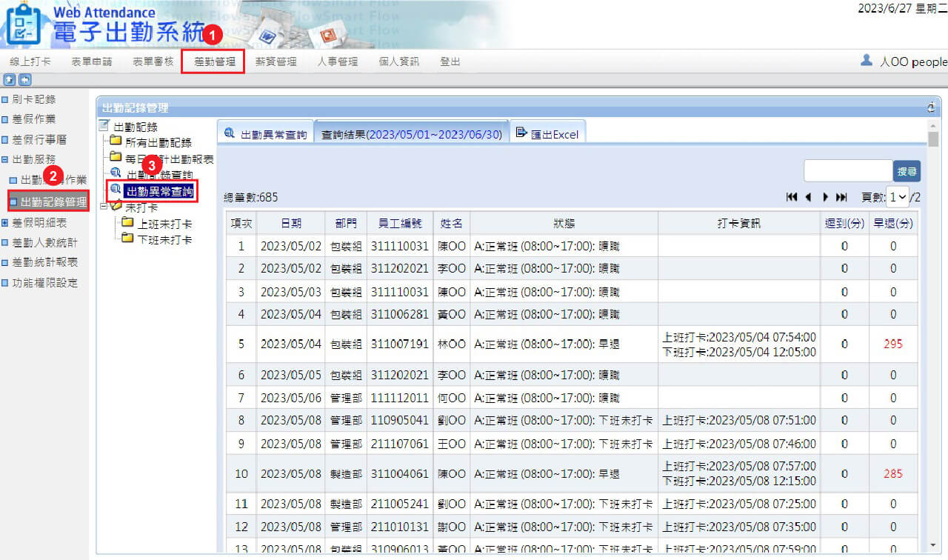
Task: Open the 頁數 page number dropdown
Action: [897, 197]
